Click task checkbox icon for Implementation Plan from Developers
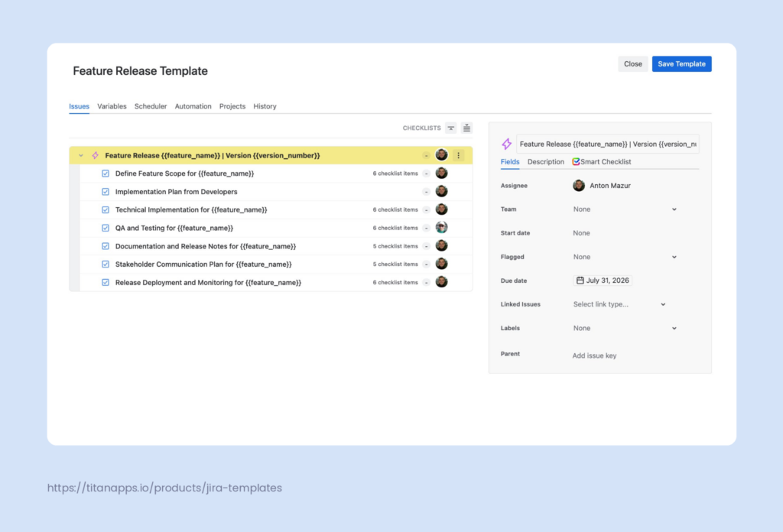 [106, 192]
